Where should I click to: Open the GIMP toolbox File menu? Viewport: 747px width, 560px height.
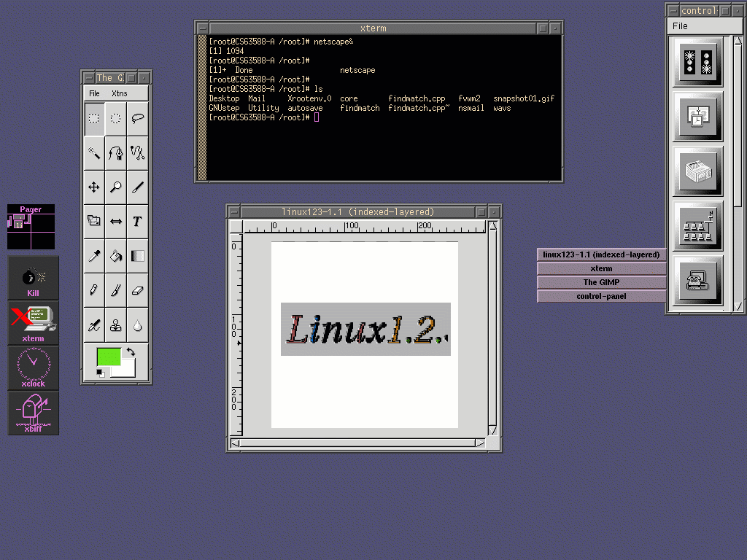click(x=94, y=93)
